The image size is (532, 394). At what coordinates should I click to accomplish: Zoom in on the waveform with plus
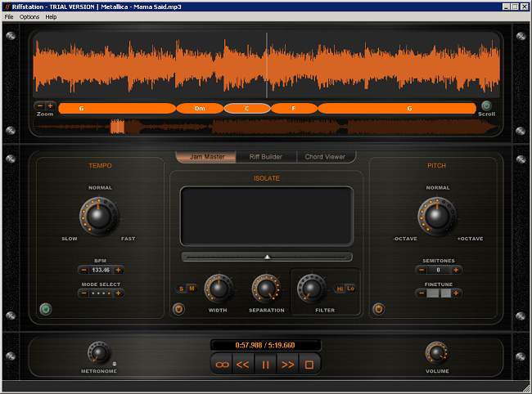coord(50,106)
